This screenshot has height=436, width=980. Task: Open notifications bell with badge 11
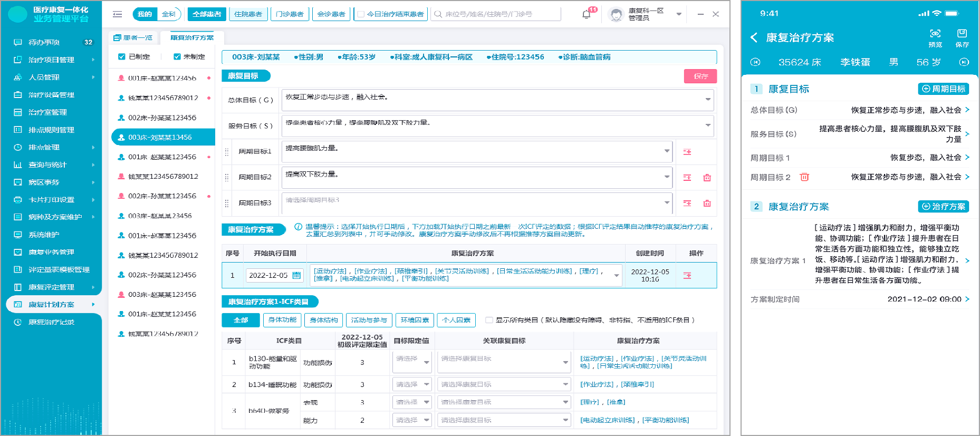586,14
